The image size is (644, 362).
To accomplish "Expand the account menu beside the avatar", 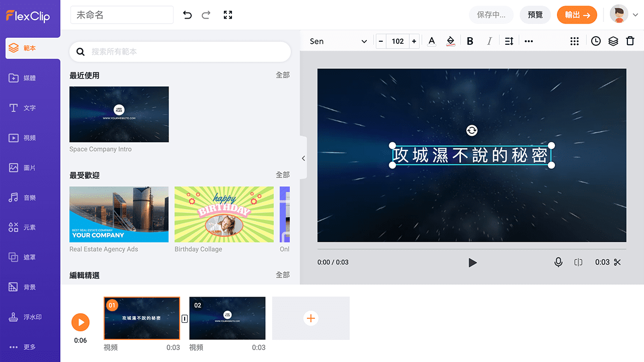I will [635, 15].
